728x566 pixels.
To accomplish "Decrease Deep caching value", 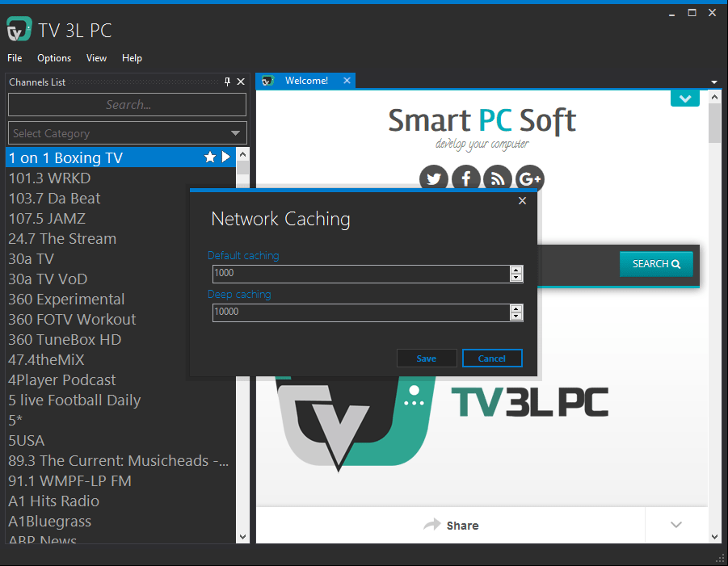I will pos(515,317).
